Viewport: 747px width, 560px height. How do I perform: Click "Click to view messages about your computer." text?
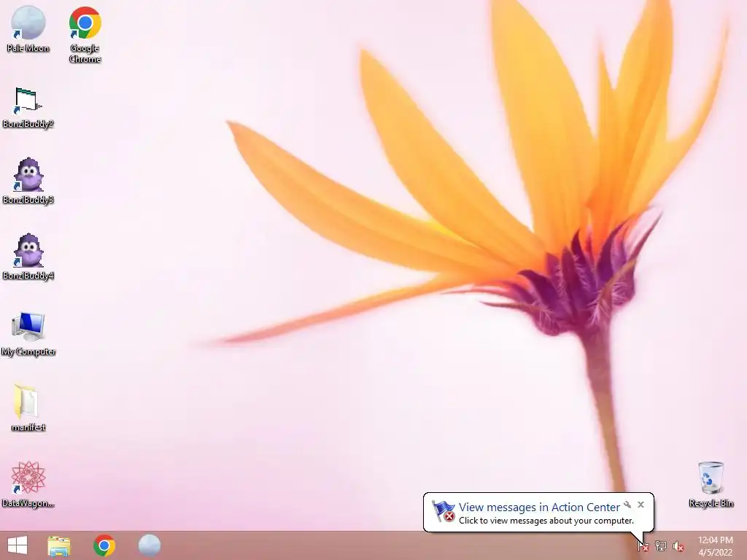pyautogui.click(x=546, y=521)
